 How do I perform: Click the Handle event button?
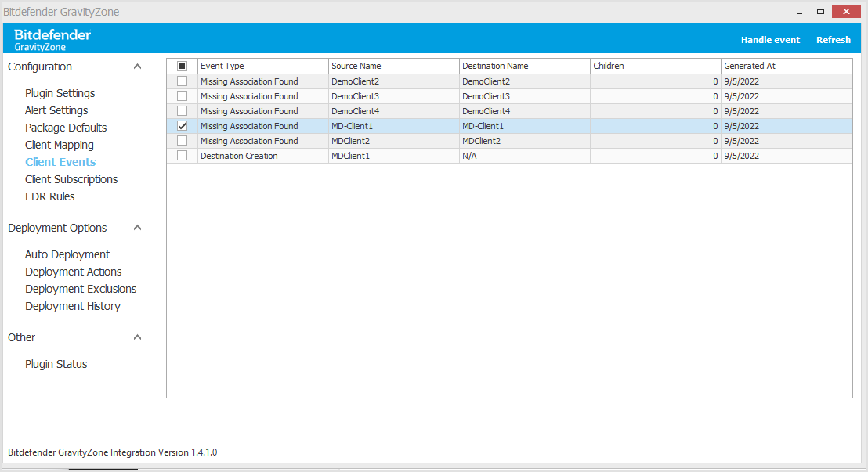771,39
